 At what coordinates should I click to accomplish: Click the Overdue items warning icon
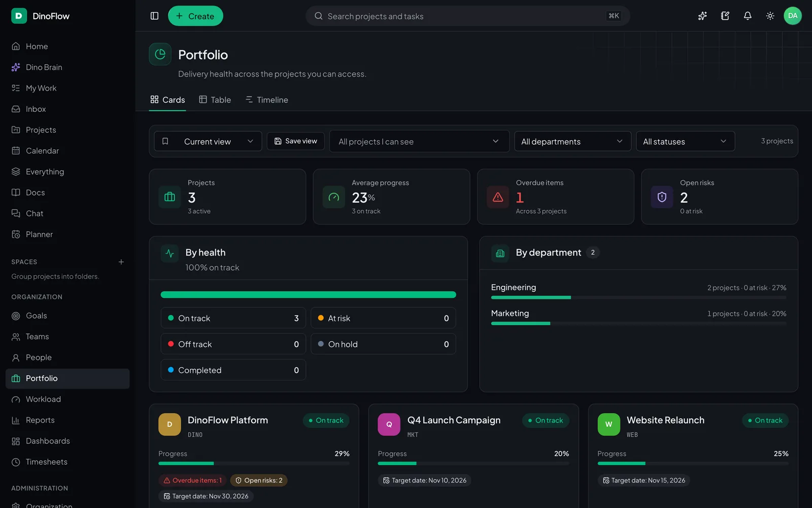(498, 197)
